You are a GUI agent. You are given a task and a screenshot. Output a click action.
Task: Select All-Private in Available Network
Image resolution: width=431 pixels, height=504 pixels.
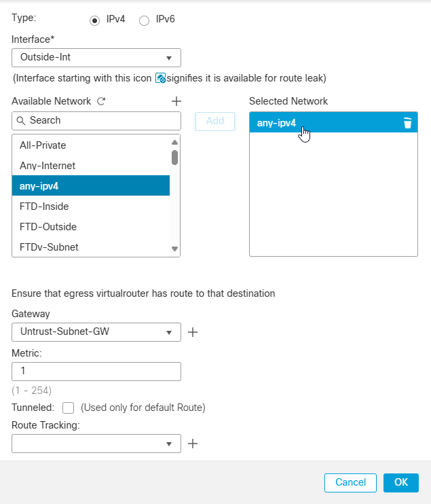43,145
